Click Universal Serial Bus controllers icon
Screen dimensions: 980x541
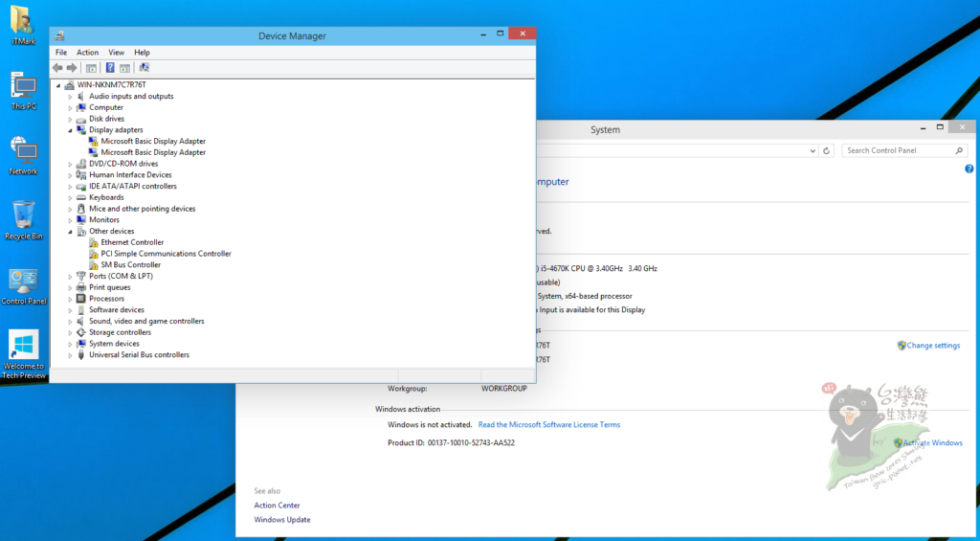coord(81,355)
